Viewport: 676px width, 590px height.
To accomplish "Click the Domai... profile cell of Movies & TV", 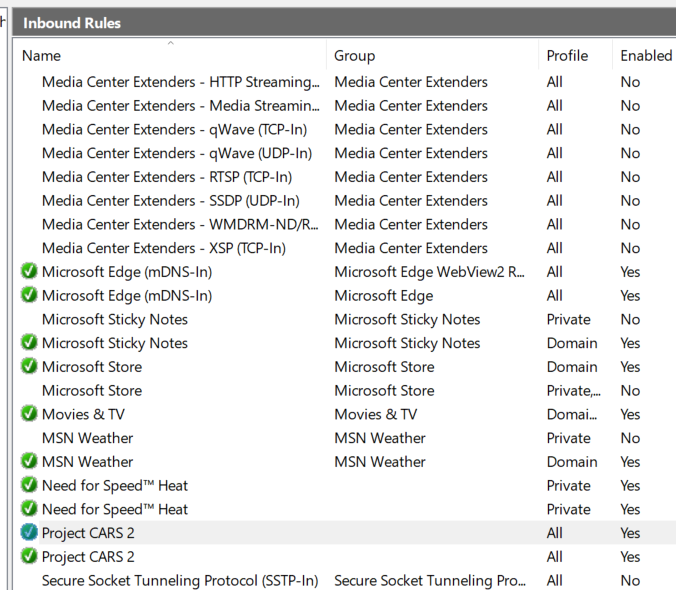I will click(572, 414).
